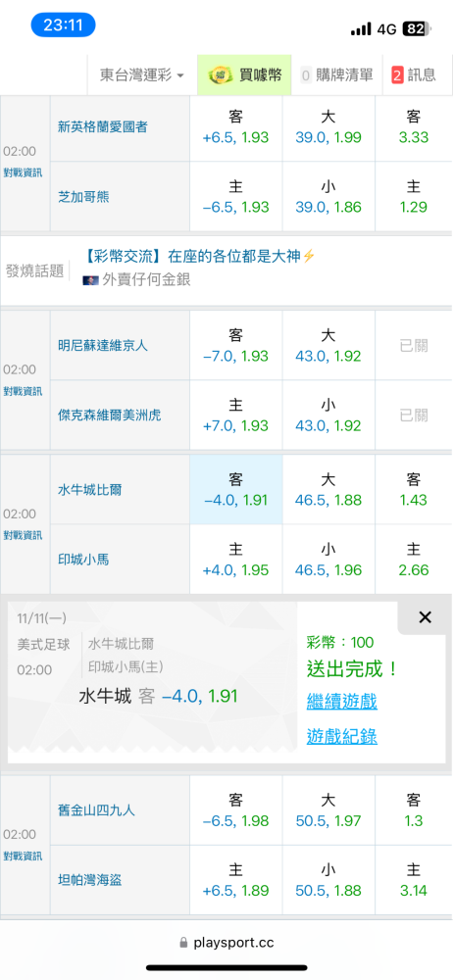Open 對戰資訊 for Bills vs Colts

pyautogui.click(x=24, y=535)
